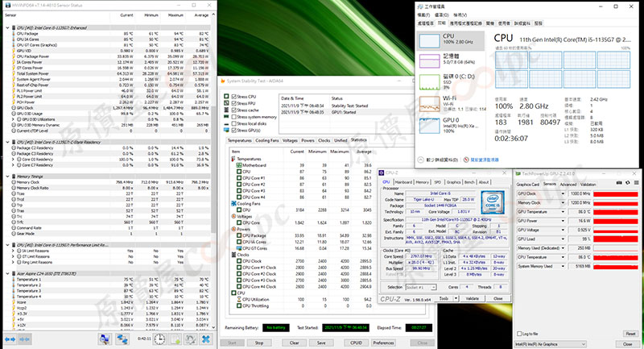644x349 pixels.
Task: Open GPU Clock sensor dropdown in GPU-Z
Action: 563,193
